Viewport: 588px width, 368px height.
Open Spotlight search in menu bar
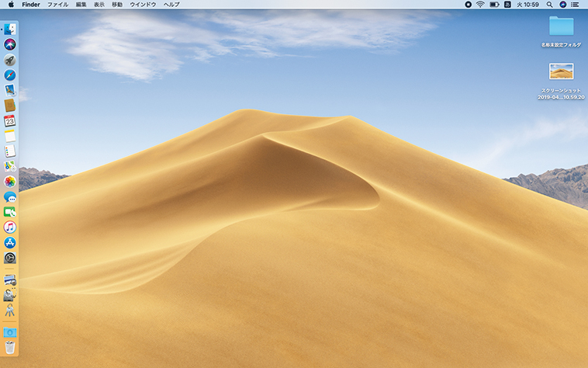[548, 5]
